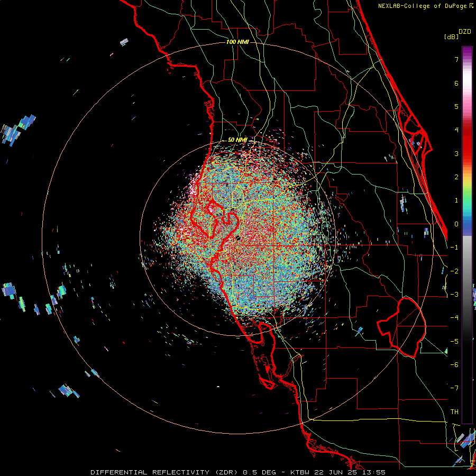Viewport: 476px width, 476px height.
Task: Click the scale value 2
Action: [456, 177]
